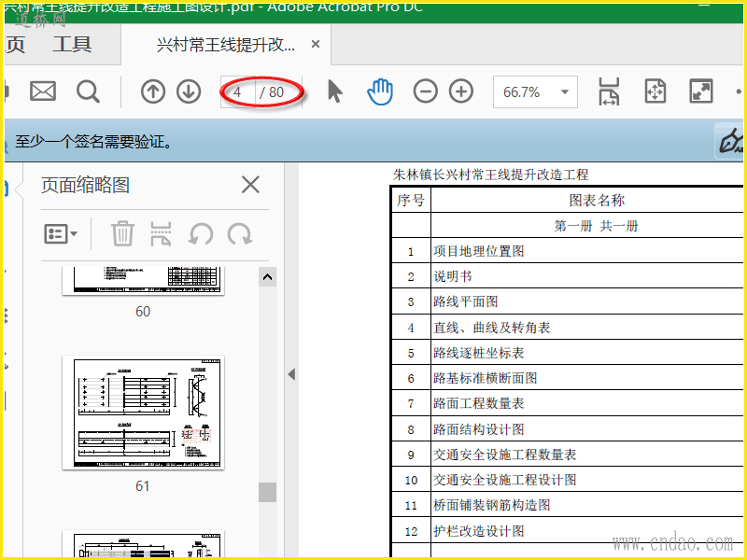Go to previous page with up arrow
747x560 pixels.
(153, 91)
